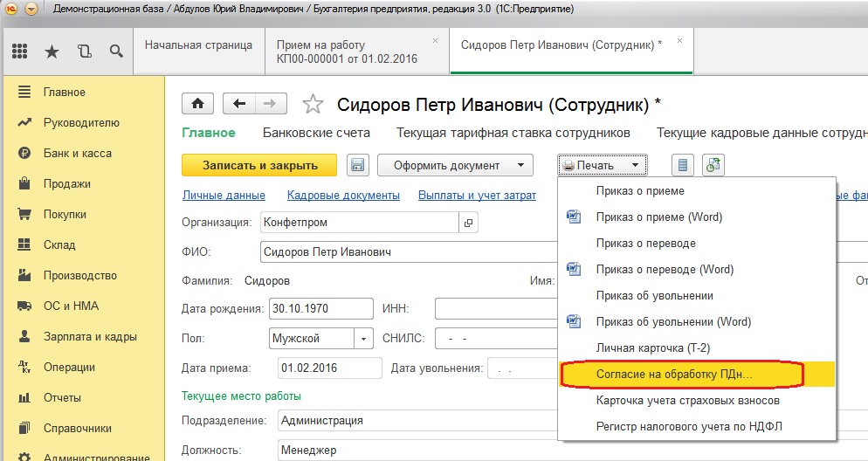
Task: Open the Производство section
Action: [x=80, y=275]
